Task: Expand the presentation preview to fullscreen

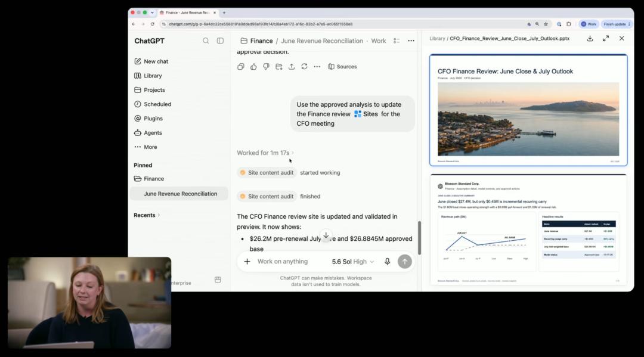Action: click(x=606, y=39)
